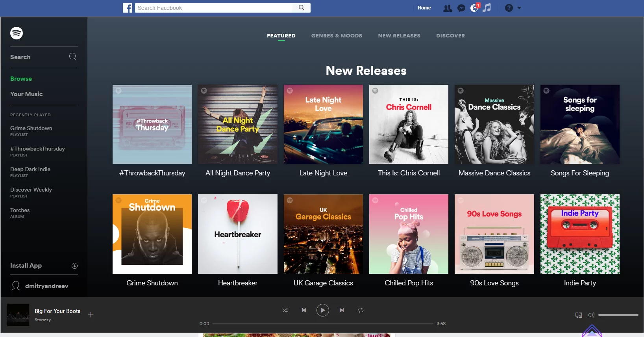Mute using the volume speaker icon
Image resolution: width=644 pixels, height=337 pixels.
click(x=591, y=315)
